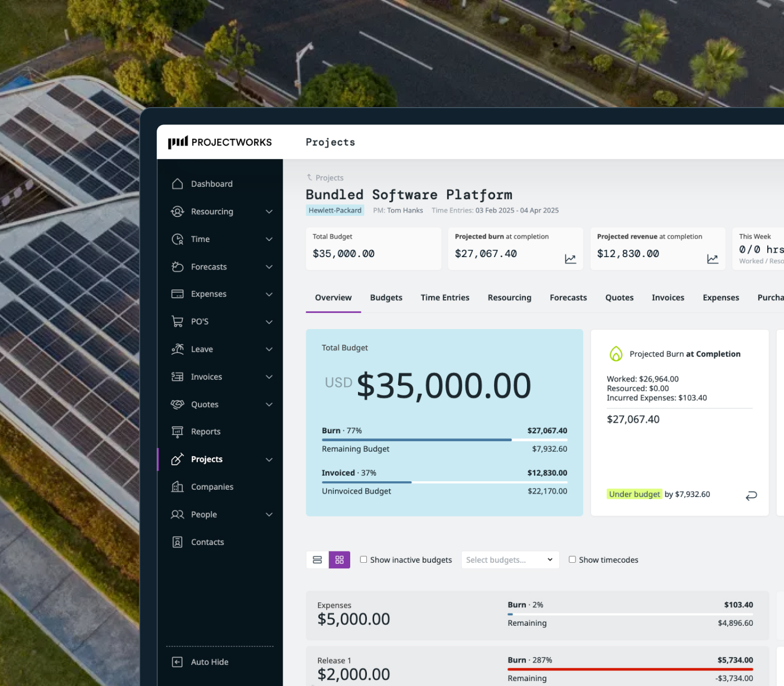Click the Hewlett-Packard company tag

[335, 210]
